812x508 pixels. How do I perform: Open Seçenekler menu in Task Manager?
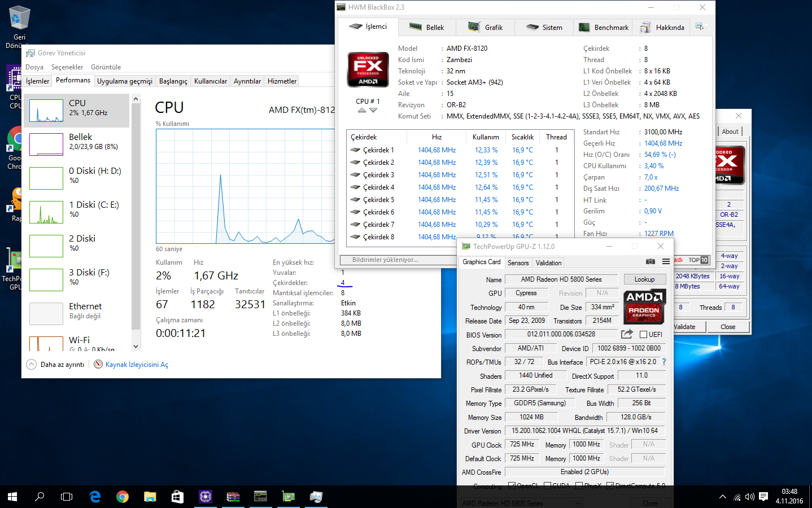(x=67, y=67)
